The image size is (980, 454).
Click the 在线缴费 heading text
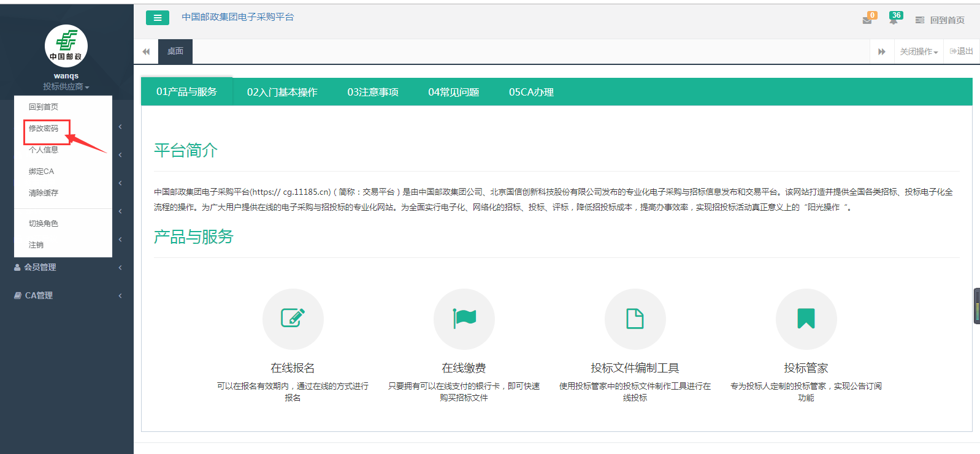point(464,368)
